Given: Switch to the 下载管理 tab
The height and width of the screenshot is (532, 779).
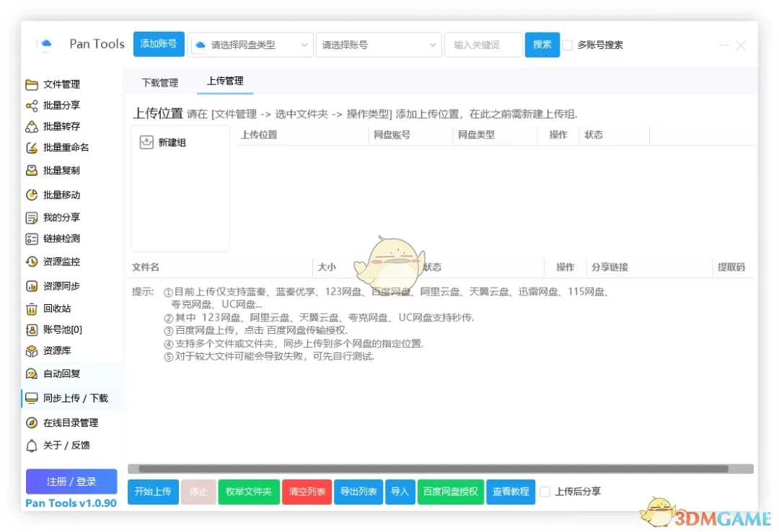Looking at the screenshot, I should pos(159,82).
